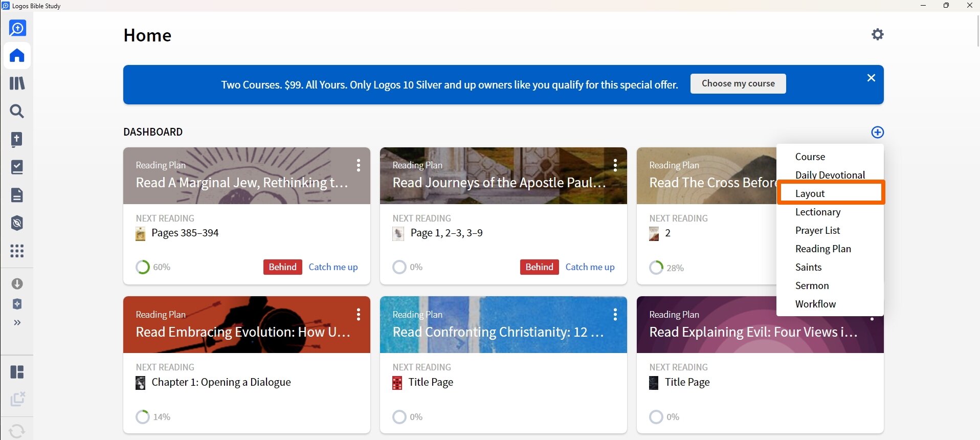
Task: Click the plus icon to add dashboard card
Action: tap(878, 132)
